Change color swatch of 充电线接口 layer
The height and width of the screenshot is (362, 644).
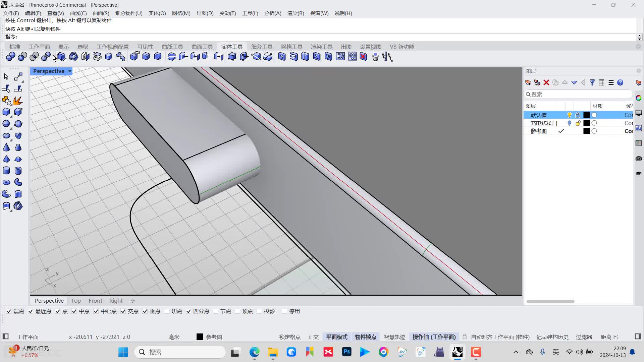click(x=586, y=123)
